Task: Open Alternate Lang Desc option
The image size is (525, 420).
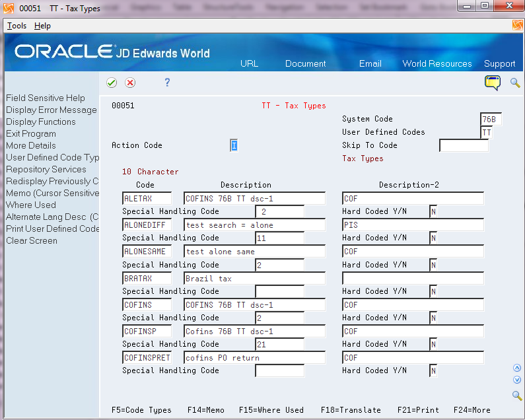Action: click(52, 217)
